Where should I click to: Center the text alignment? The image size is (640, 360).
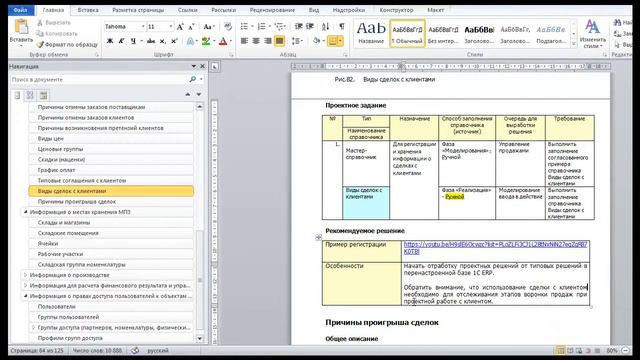[x=256, y=41]
